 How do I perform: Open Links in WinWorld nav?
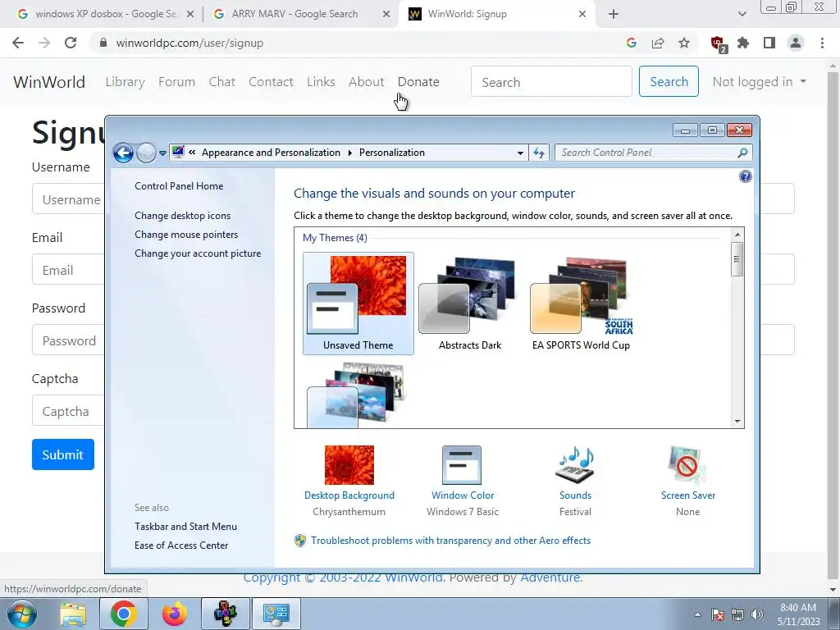321,82
